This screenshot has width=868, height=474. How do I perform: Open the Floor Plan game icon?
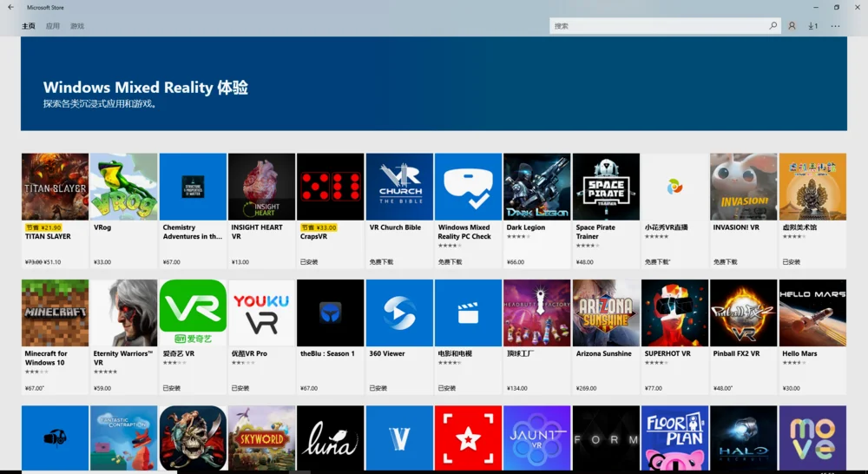(674, 438)
